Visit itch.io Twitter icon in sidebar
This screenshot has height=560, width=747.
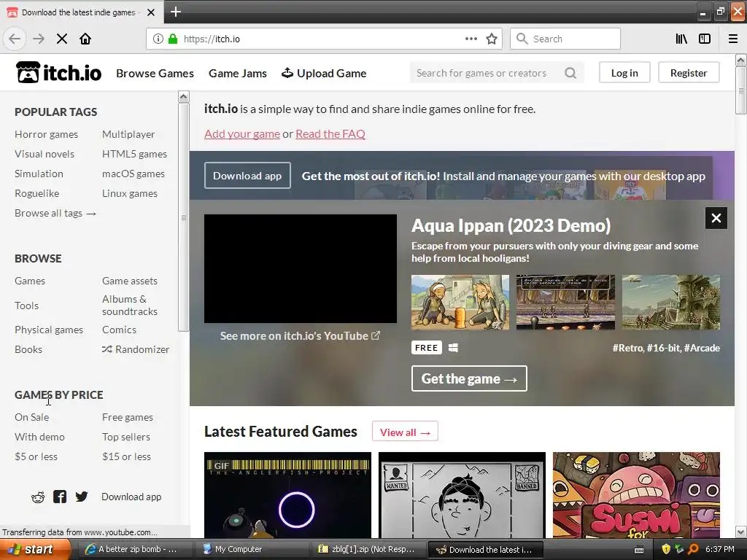click(82, 497)
